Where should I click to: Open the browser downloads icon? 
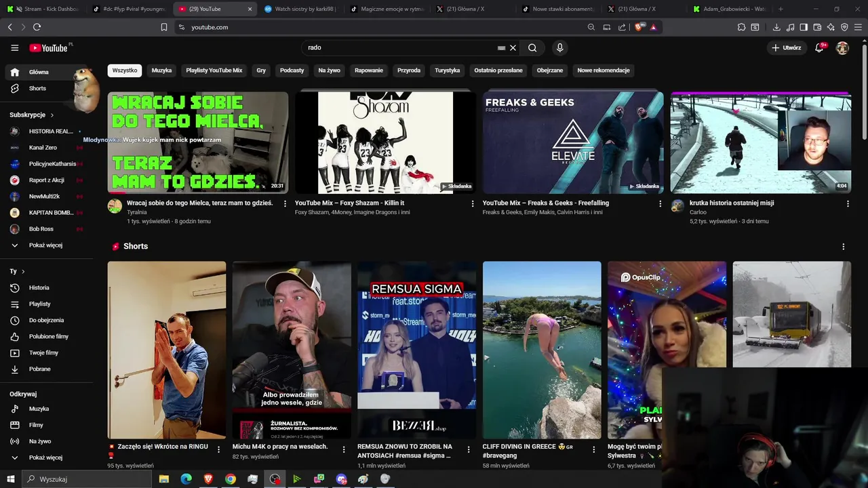[x=776, y=27]
